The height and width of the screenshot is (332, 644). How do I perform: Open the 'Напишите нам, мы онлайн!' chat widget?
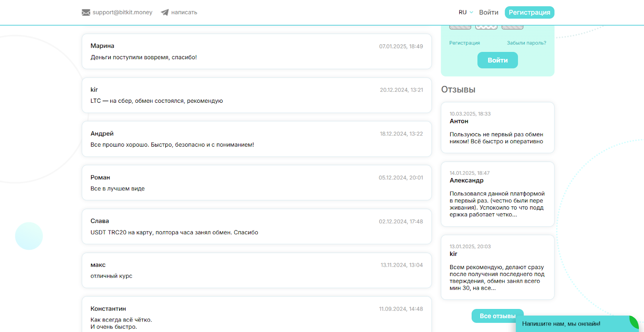577,324
